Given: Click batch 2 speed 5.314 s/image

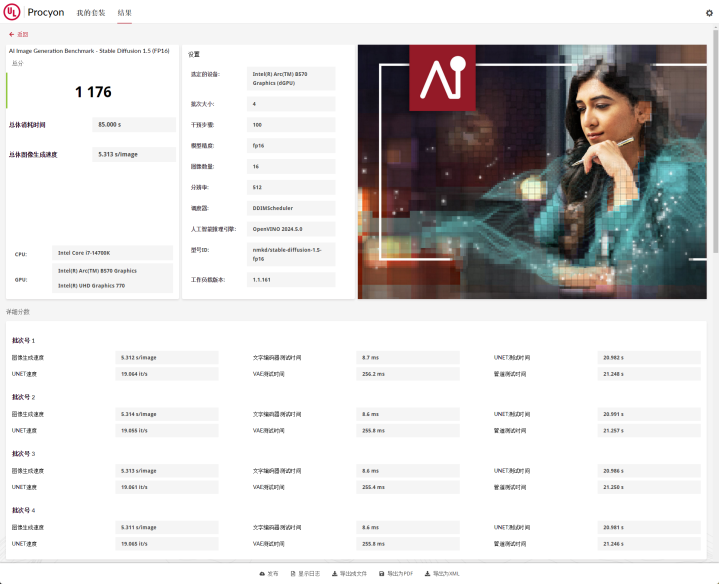Looking at the screenshot, I should click(x=166, y=414).
